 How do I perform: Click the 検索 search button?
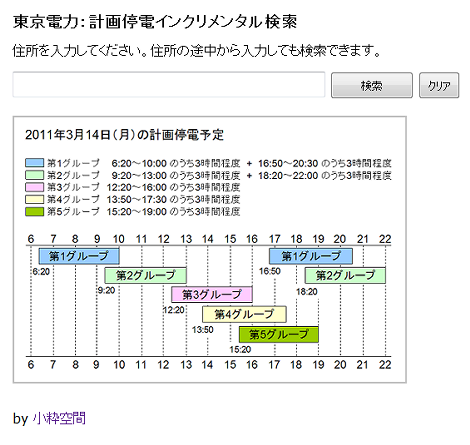tap(372, 85)
